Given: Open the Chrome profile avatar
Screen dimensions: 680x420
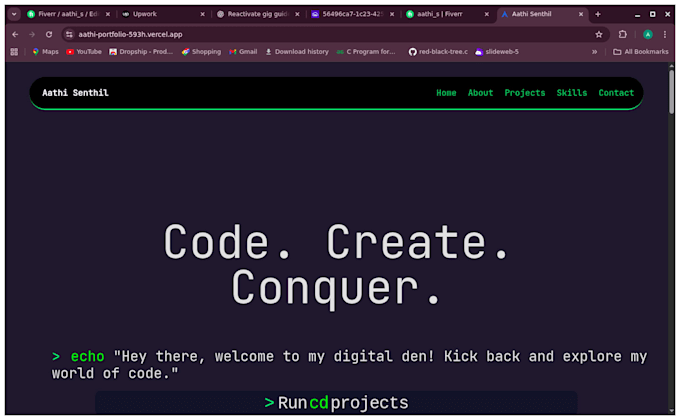Looking at the screenshot, I should coord(648,34).
